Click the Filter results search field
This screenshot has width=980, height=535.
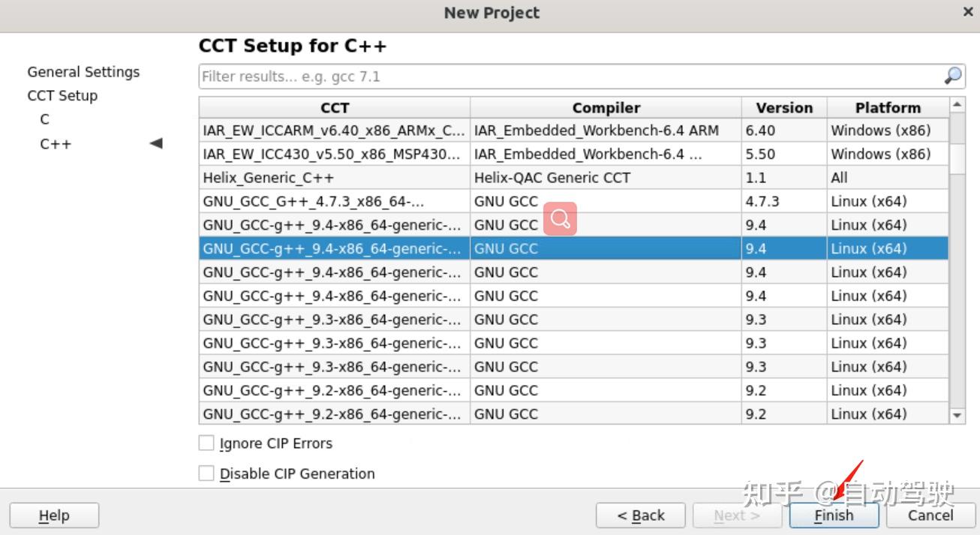pyautogui.click(x=570, y=77)
